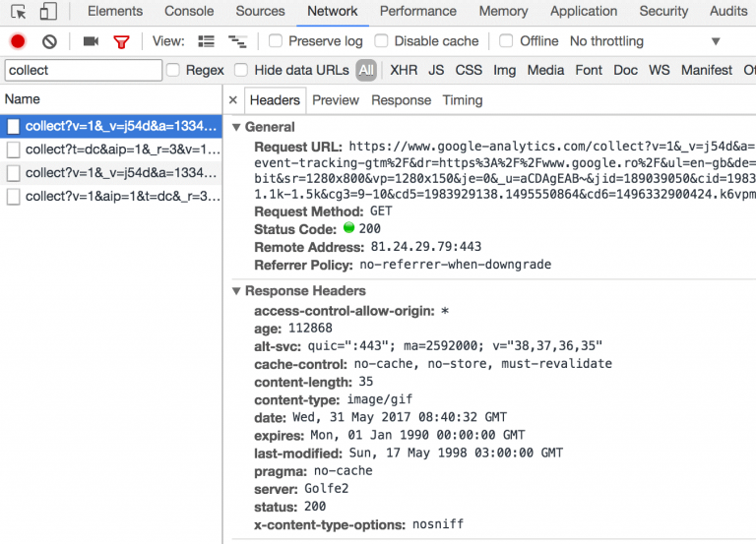This screenshot has height=544, width=756.
Task: Click the filter text field containing collect
Action: [83, 71]
